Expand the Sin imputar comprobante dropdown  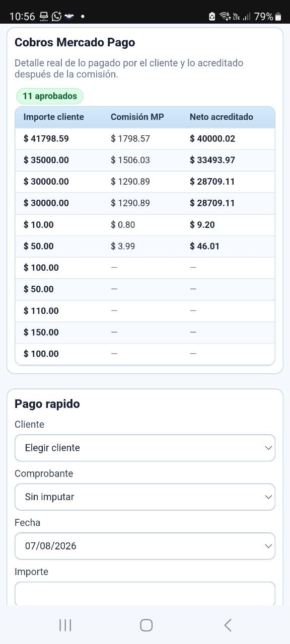coord(145,497)
